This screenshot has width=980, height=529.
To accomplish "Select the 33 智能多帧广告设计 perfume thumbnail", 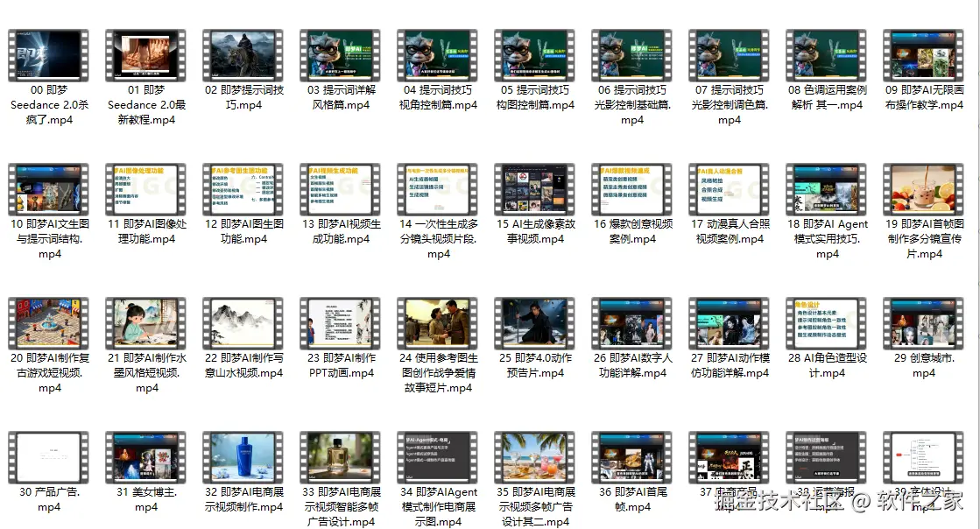I will pos(341,457).
